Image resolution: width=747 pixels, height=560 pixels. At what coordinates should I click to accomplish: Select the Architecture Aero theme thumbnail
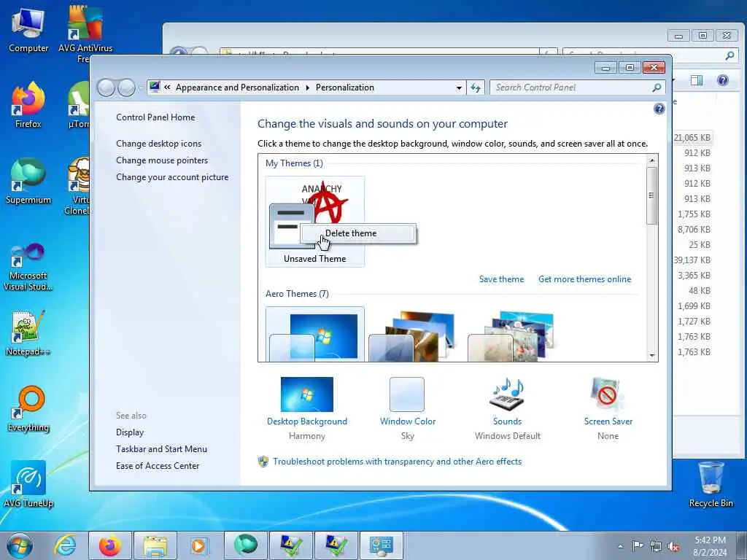412,335
